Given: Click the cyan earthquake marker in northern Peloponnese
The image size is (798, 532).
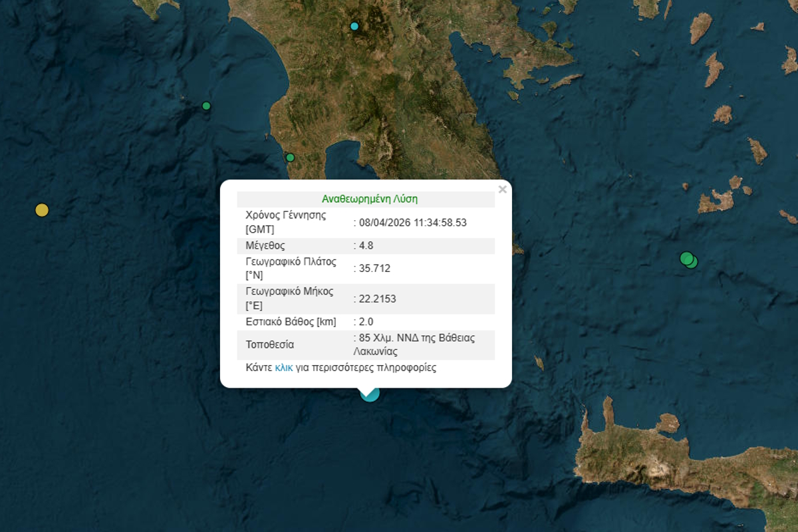Looking at the screenshot, I should 354,27.
